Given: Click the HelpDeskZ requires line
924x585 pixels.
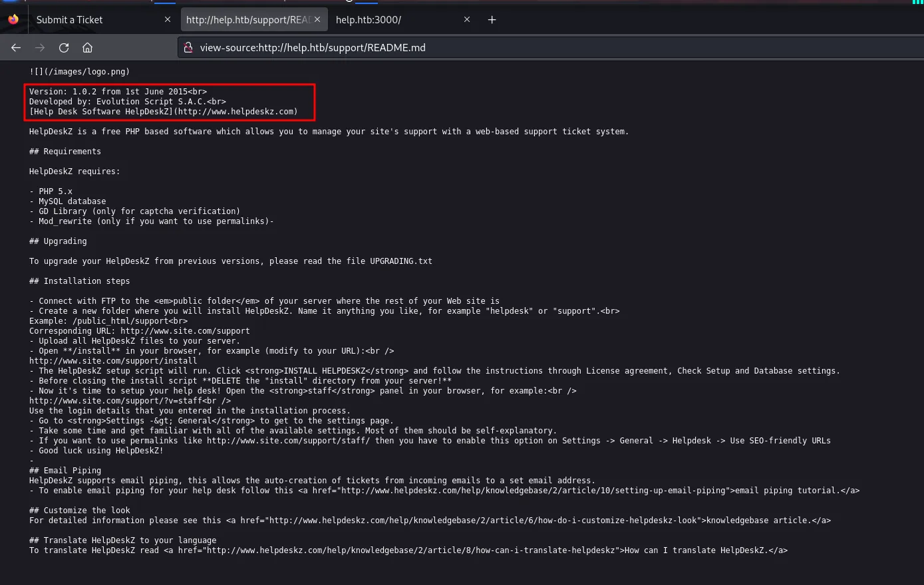Looking at the screenshot, I should click(75, 172).
